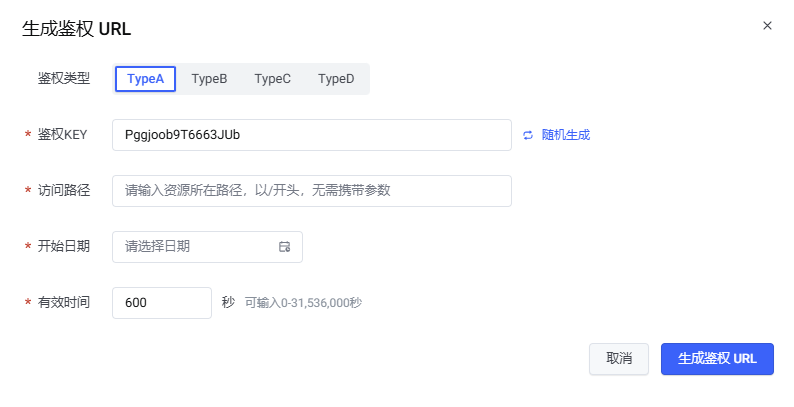This screenshot has height=407, width=794.
Task: Click the 开始日期 field label
Action: pos(64,247)
